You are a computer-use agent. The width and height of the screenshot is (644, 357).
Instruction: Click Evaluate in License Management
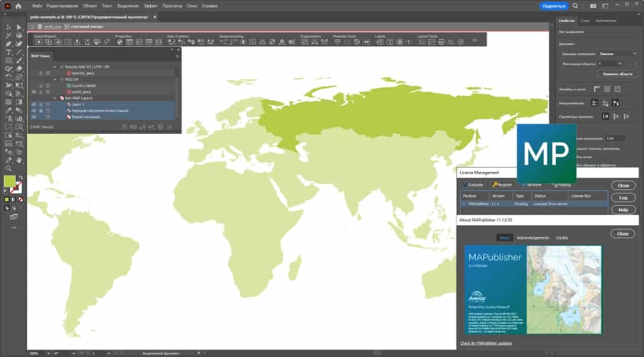click(x=473, y=185)
